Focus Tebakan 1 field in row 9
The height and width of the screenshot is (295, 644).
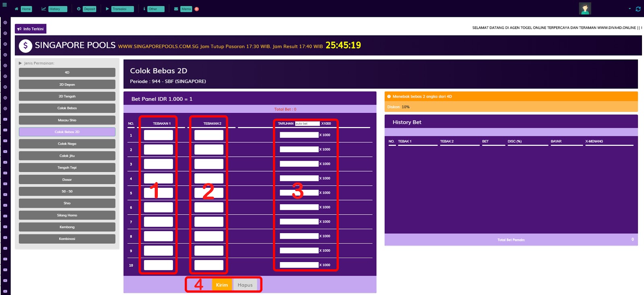[x=159, y=251]
